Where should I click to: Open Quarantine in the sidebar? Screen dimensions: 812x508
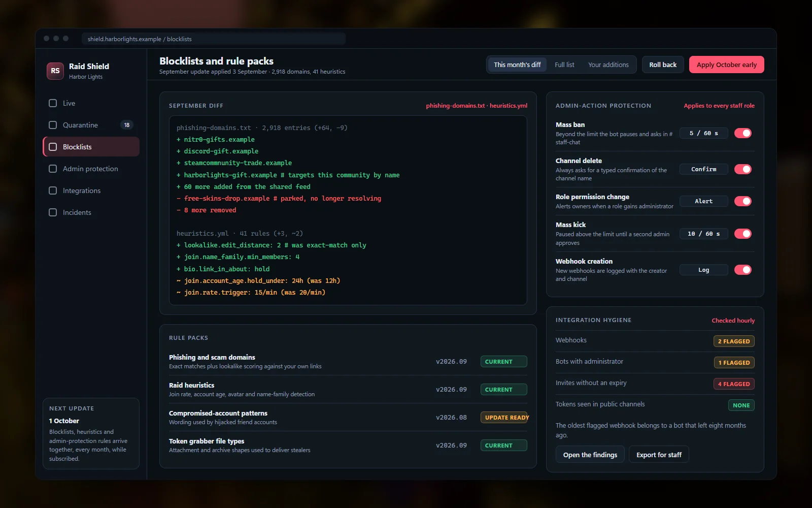click(91, 125)
